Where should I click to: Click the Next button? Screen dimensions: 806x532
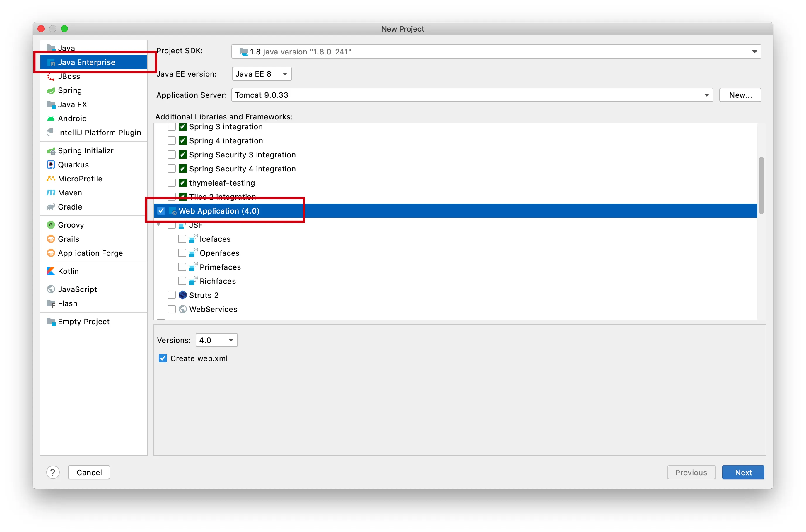743,473
